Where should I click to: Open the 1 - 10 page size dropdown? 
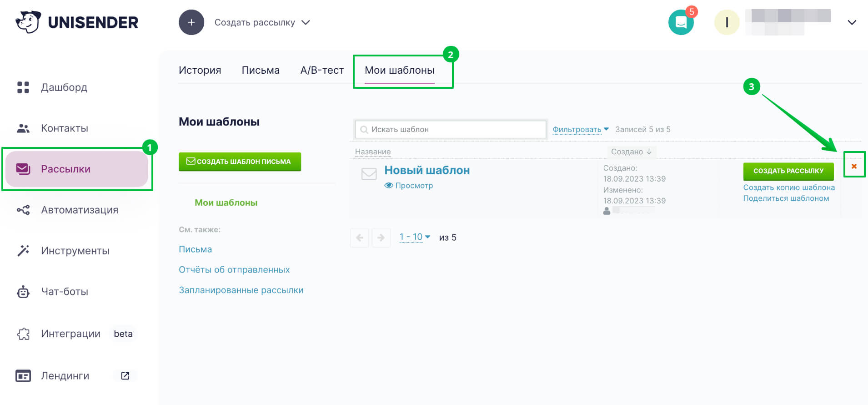[415, 237]
